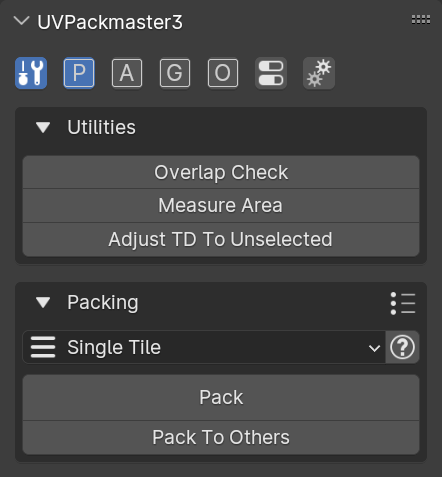Click the O mode icon

tap(223, 73)
